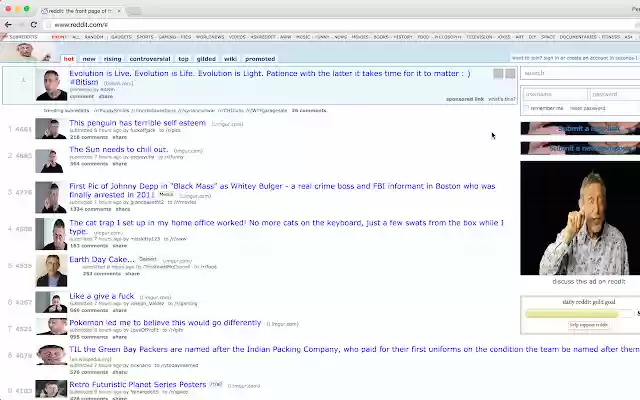The height and width of the screenshot is (400, 640).
Task: Go to SPACE in the subreddit bar
Action: click(x=548, y=37)
